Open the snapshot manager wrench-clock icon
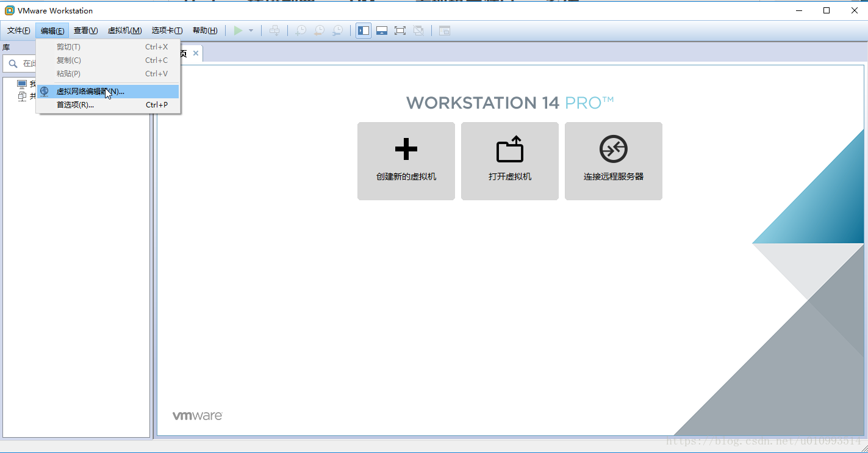Screen dimensions: 868x453 click(337, 31)
